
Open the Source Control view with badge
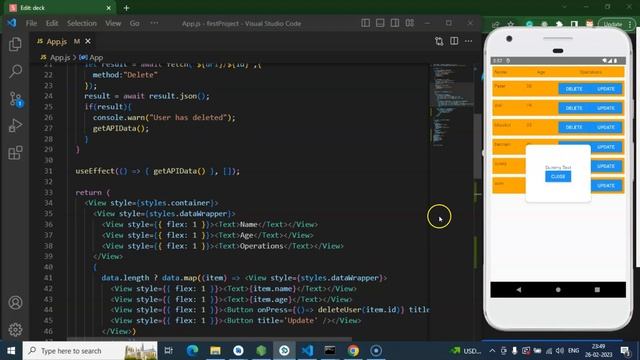[16, 99]
